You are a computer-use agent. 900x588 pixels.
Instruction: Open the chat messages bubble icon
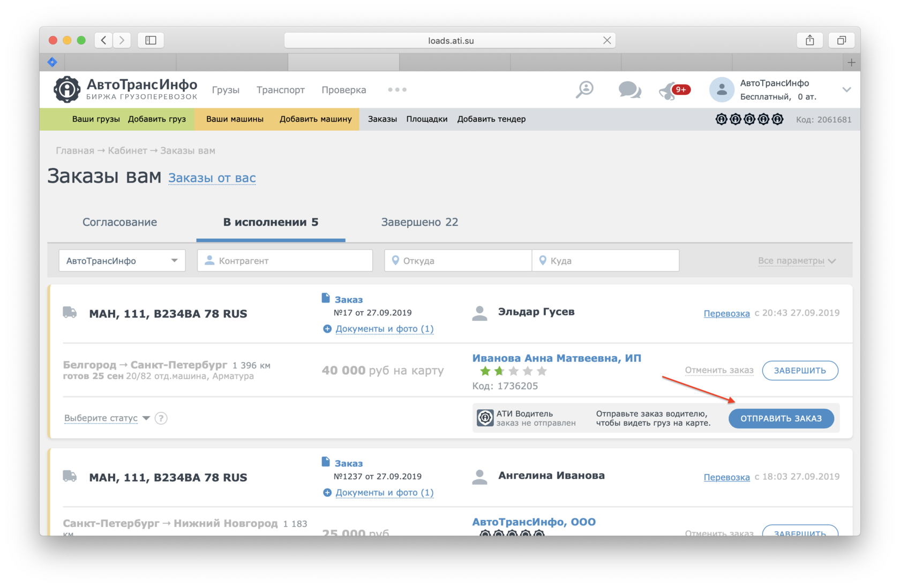[x=629, y=89]
